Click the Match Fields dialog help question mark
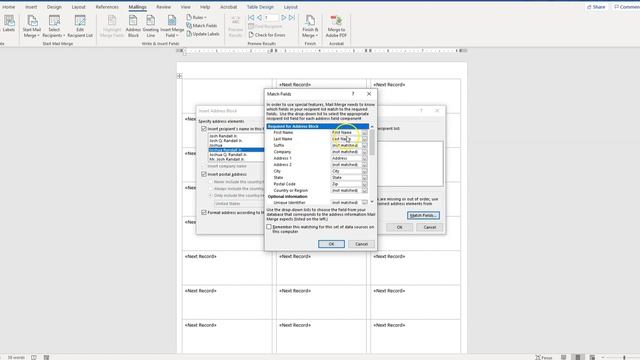The image size is (640, 360). click(353, 94)
